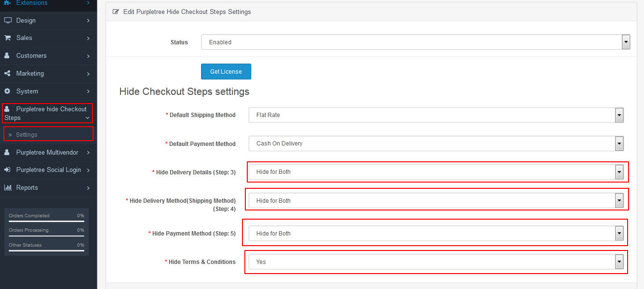Click the Marketing share icon
Image resolution: width=644 pixels, height=289 pixels.
7,74
